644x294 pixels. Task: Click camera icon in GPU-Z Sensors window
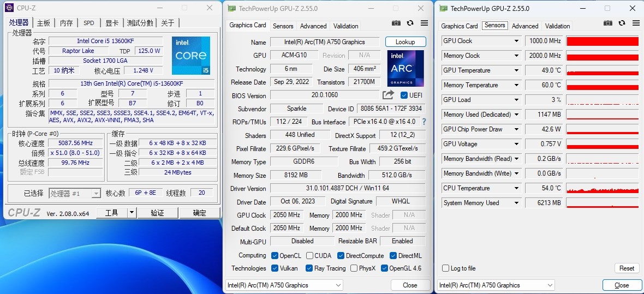pos(608,23)
